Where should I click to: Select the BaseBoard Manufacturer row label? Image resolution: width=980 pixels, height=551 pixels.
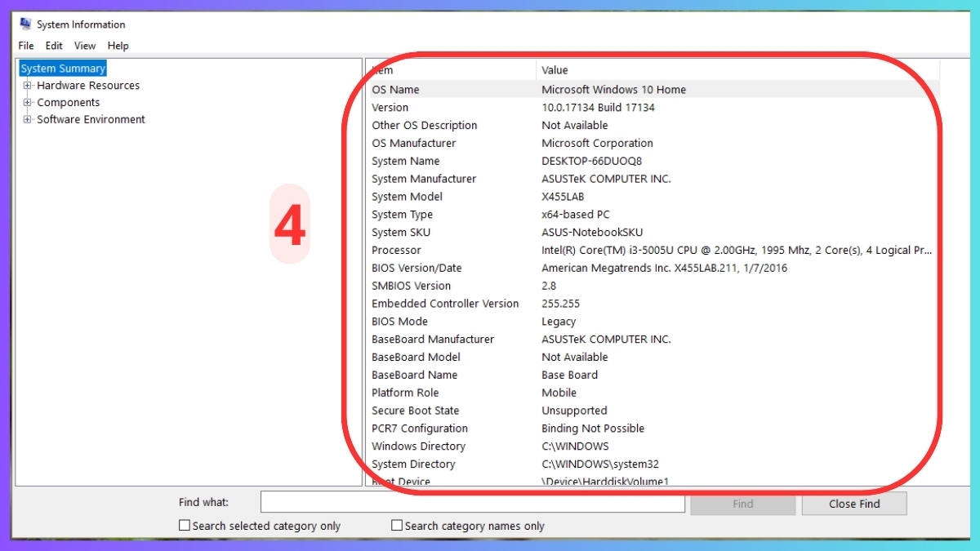[434, 340]
